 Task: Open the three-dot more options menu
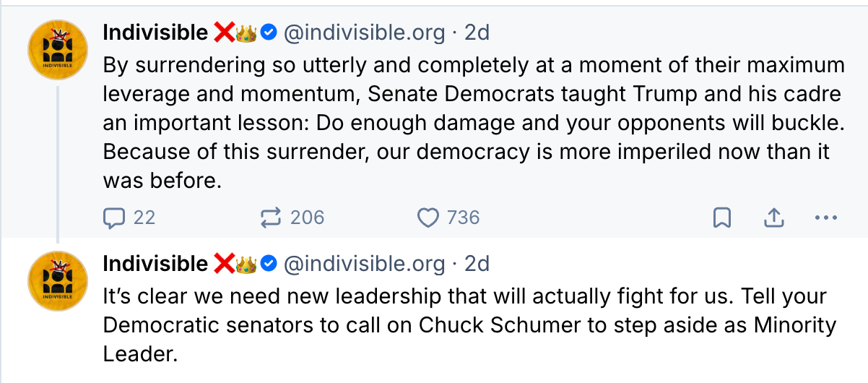pyautogui.click(x=825, y=218)
